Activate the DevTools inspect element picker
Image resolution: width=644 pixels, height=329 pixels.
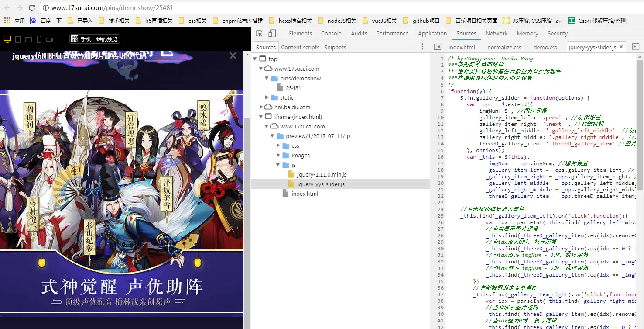259,33
